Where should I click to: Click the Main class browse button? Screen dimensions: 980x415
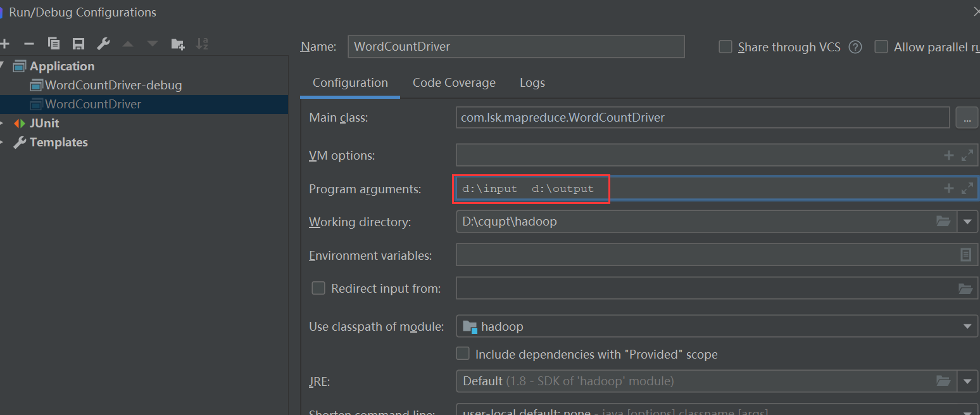[967, 118]
